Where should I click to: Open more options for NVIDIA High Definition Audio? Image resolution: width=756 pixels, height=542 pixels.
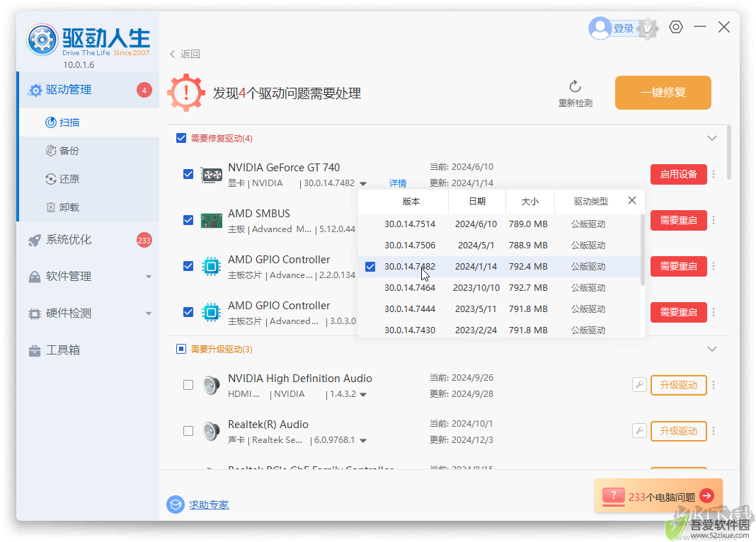pos(714,385)
